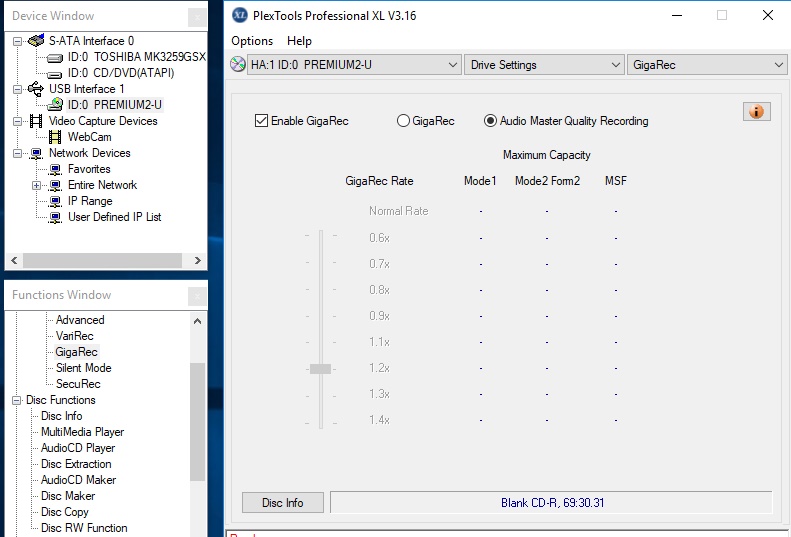Click the CD/DVD(ATAPI) drive icon
The height and width of the screenshot is (537, 791).
coord(55,74)
